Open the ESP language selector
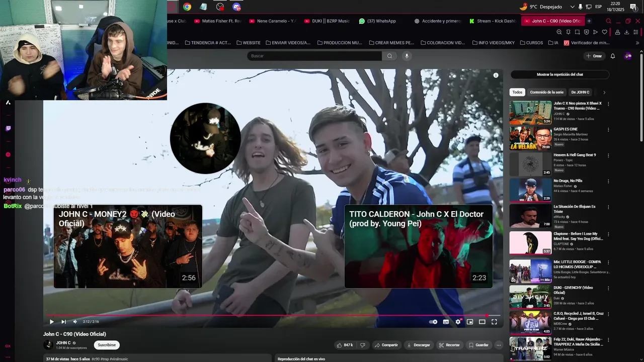Screen dimensions: 644x362 598,7
